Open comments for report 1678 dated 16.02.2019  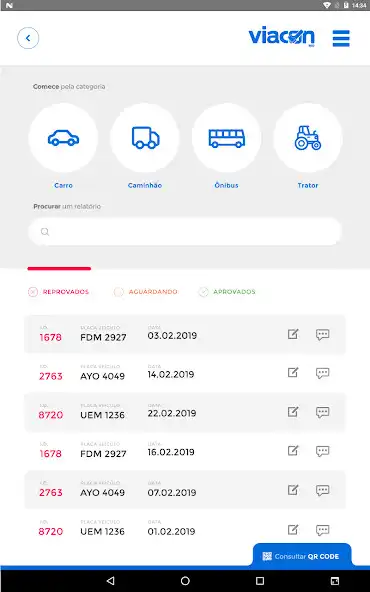[322, 451]
